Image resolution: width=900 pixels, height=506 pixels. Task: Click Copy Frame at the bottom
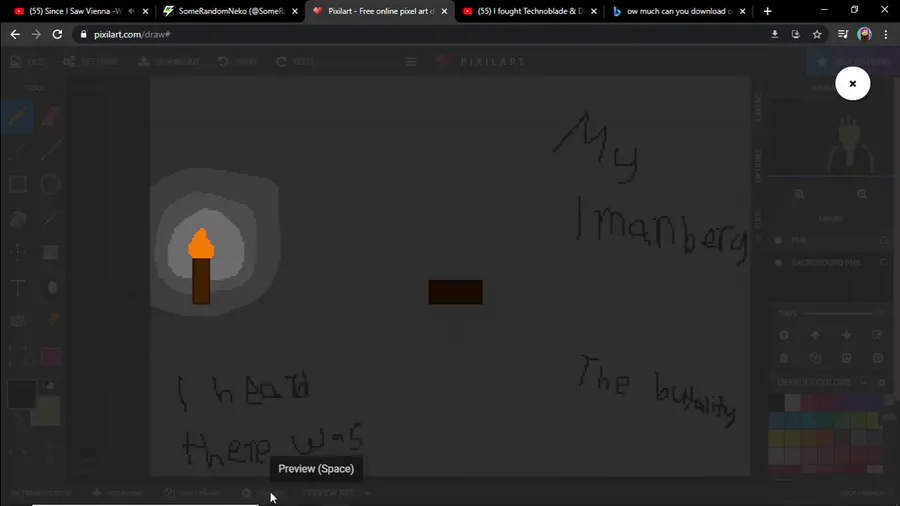coord(193,493)
